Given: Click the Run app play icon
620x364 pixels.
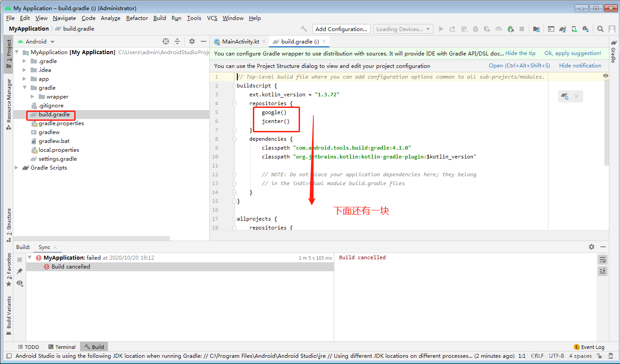Looking at the screenshot, I should [x=441, y=29].
